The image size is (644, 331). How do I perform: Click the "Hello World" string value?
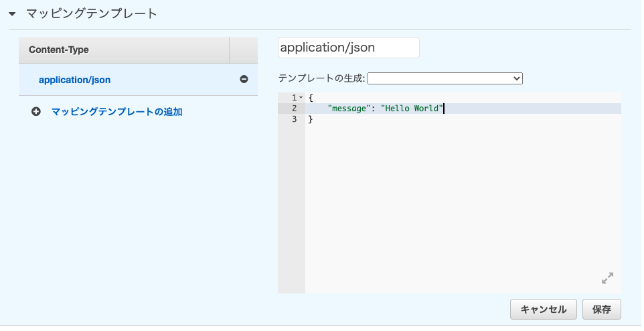(412, 109)
